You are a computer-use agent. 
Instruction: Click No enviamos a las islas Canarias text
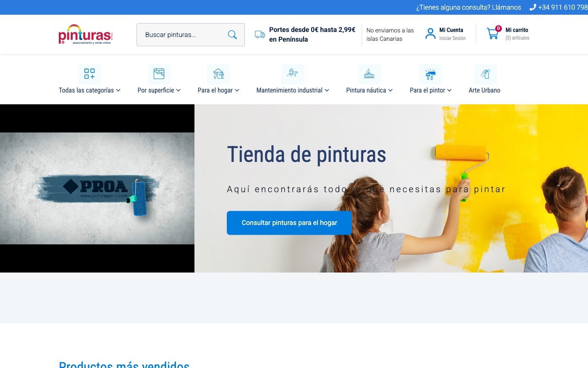point(390,34)
